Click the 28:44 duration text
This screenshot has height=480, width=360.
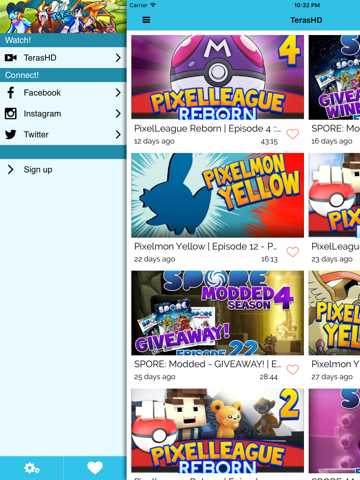(269, 377)
